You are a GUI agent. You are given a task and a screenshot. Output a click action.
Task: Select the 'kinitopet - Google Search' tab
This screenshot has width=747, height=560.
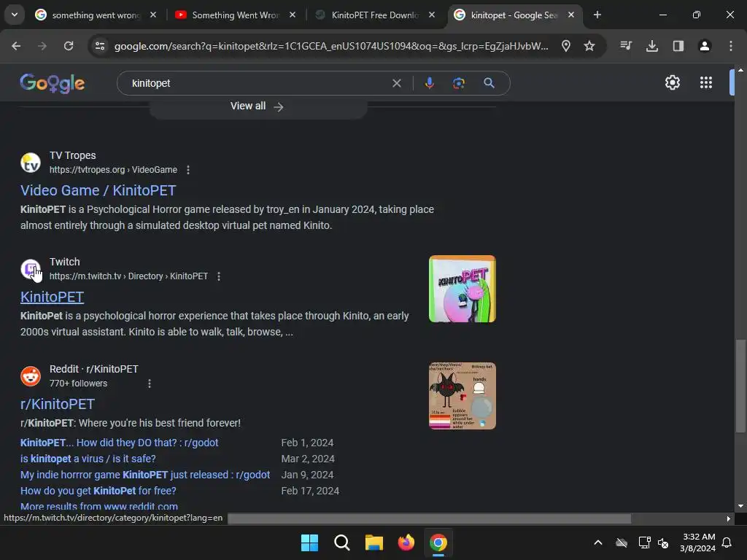(514, 15)
